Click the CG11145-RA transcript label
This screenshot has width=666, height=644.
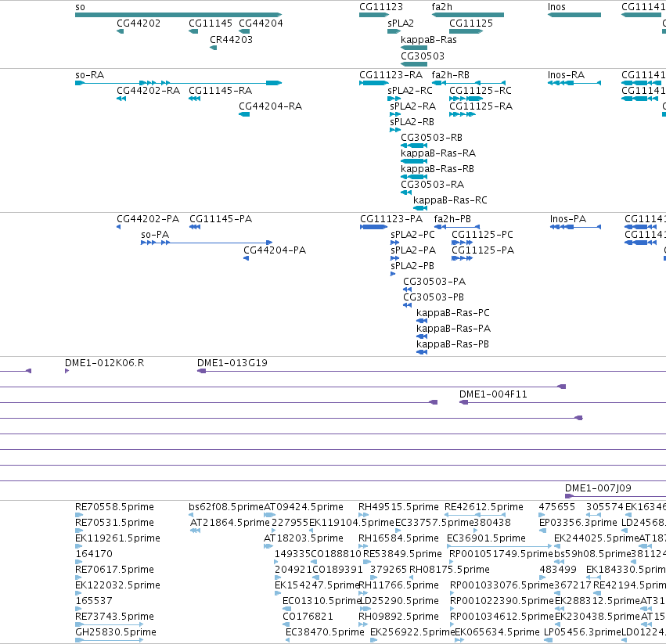pyautogui.click(x=220, y=91)
